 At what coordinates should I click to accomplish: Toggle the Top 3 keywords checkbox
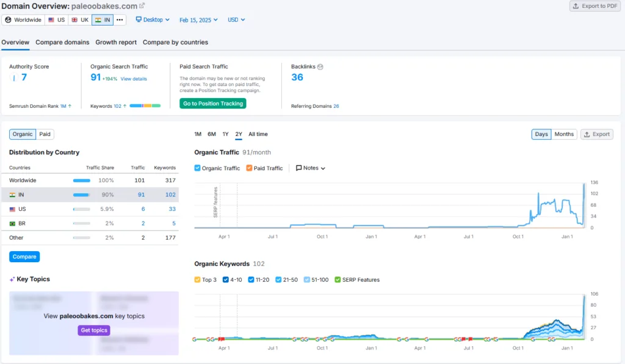197,280
